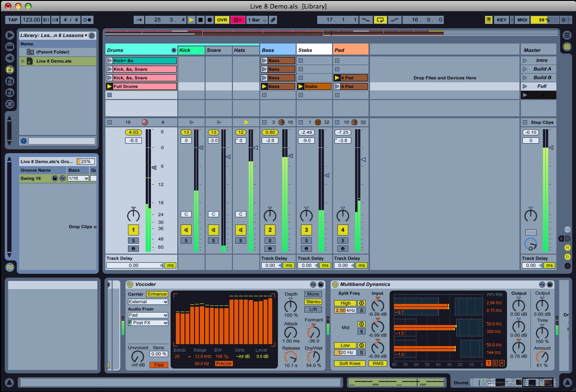Image resolution: width=576 pixels, height=392 pixels.
Task: Toggle the RMS button in Multiband Dynamics
Action: pos(378,363)
